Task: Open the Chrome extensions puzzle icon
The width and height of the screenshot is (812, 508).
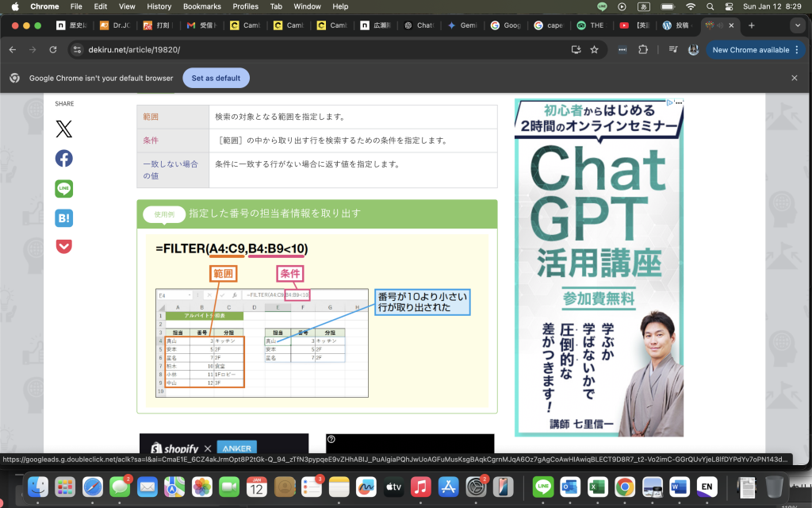Action: click(x=642, y=49)
